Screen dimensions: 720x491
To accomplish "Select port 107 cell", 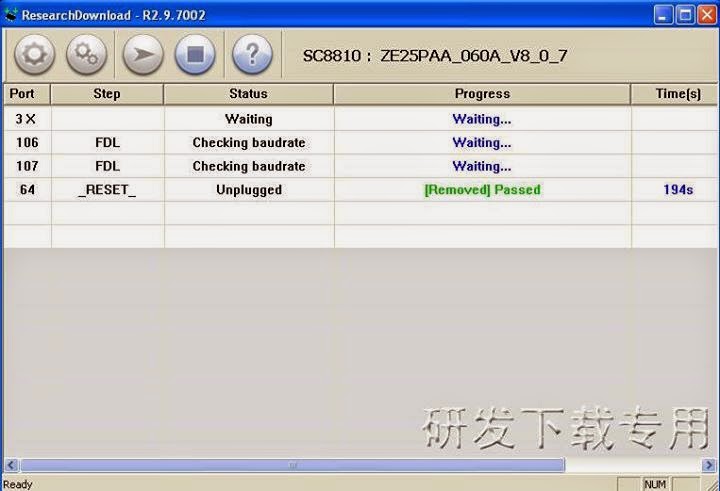I will 27,166.
